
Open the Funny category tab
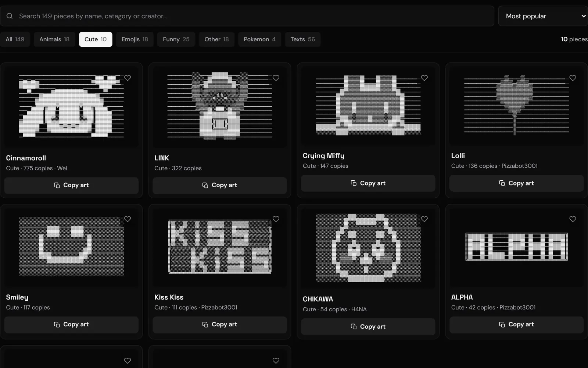click(176, 39)
